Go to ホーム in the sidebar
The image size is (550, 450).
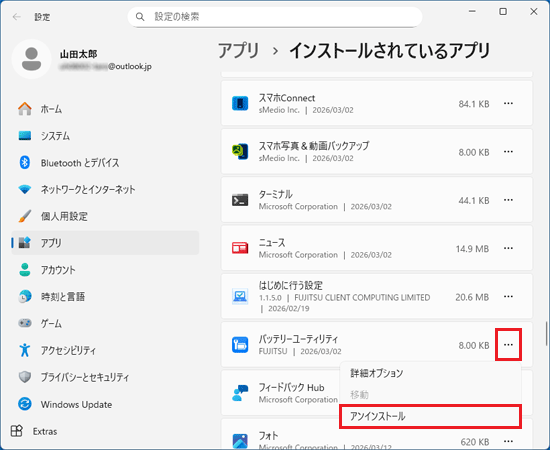105,109
